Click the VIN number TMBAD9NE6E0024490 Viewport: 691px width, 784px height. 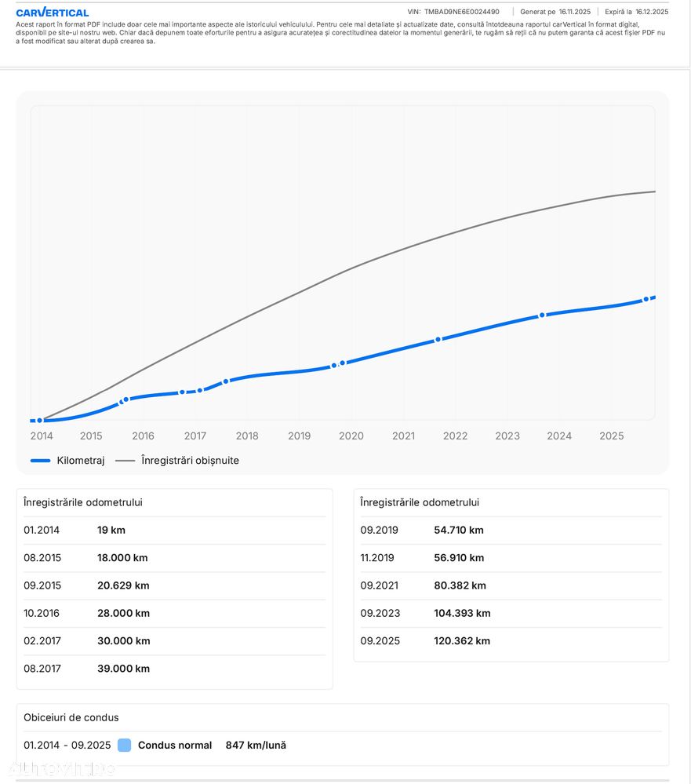pyautogui.click(x=461, y=12)
